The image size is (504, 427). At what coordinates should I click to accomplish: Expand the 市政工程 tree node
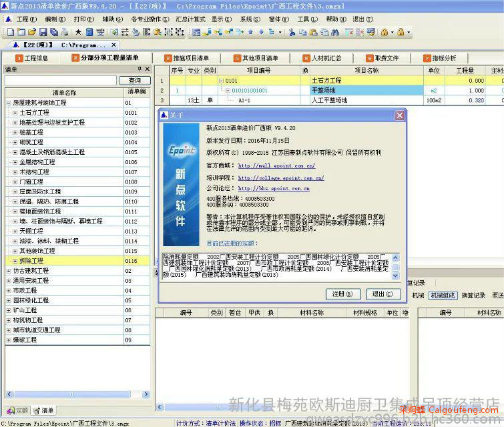point(9,290)
